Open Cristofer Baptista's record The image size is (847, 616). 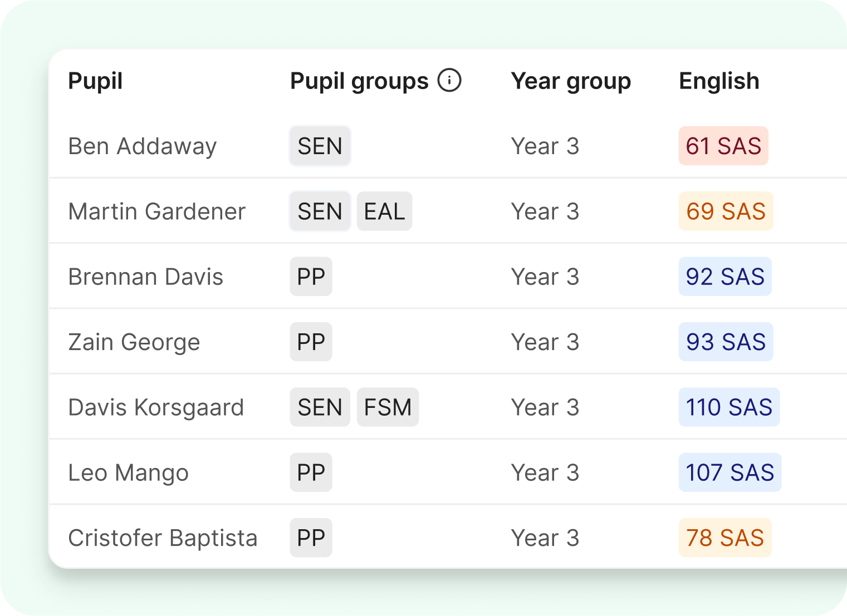pyautogui.click(x=163, y=538)
